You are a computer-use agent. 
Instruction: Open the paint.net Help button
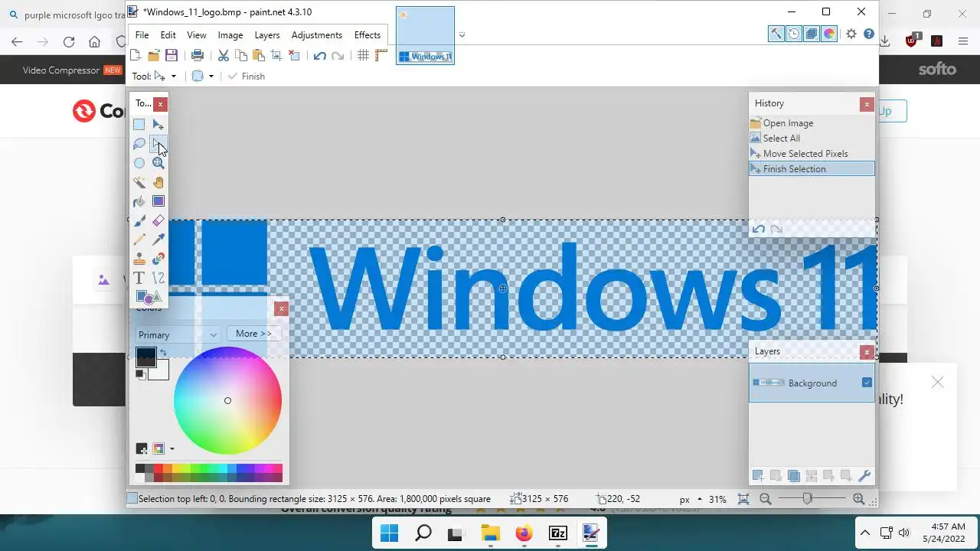869,34
